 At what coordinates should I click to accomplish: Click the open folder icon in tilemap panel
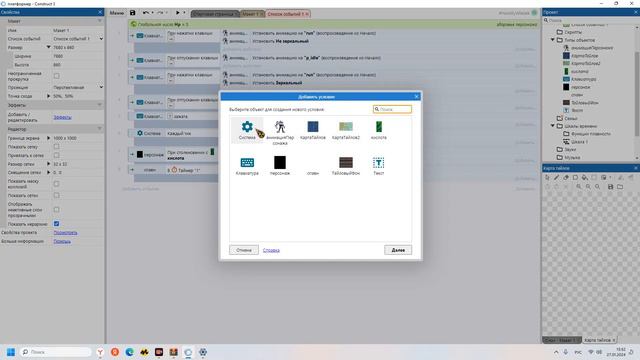click(x=620, y=187)
